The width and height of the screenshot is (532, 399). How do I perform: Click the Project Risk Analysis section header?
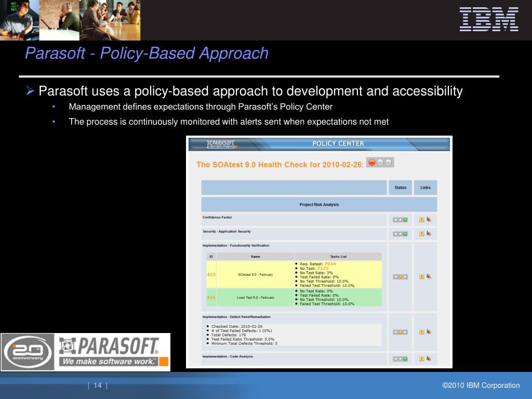click(x=319, y=205)
